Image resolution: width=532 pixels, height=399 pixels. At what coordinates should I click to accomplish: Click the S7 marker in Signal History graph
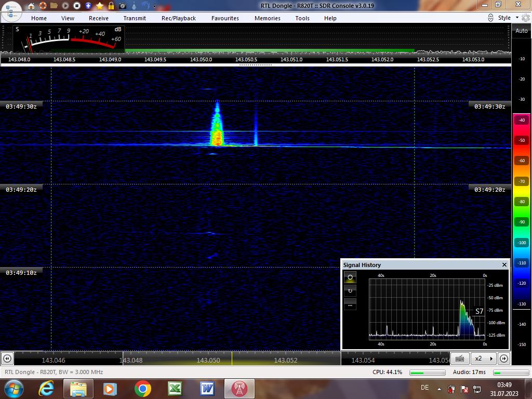click(x=479, y=311)
